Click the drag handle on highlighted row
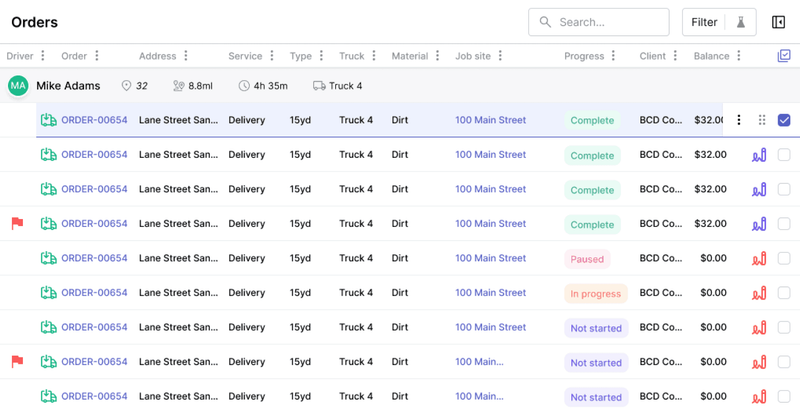The height and width of the screenshot is (409, 800). pos(762,121)
